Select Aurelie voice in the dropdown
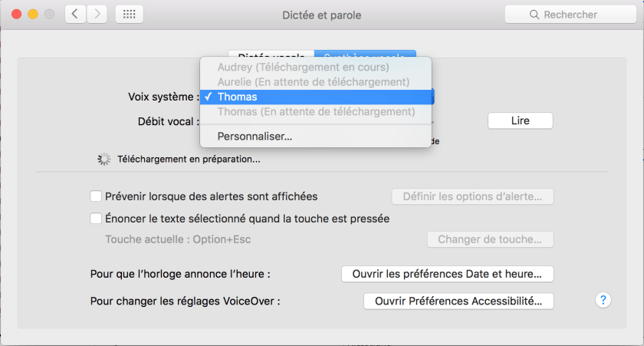Image resolution: width=644 pixels, height=346 pixels. tap(313, 82)
